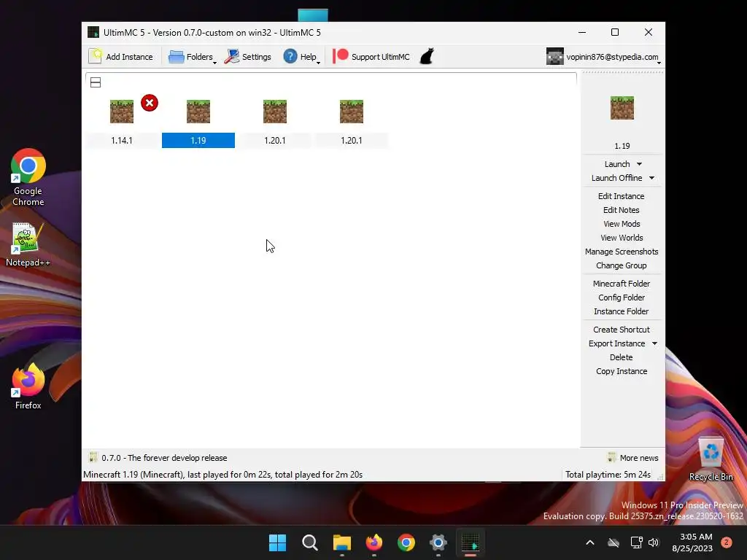Image resolution: width=747 pixels, height=560 pixels.
Task: Click the Total playtime status text
Action: click(x=608, y=474)
